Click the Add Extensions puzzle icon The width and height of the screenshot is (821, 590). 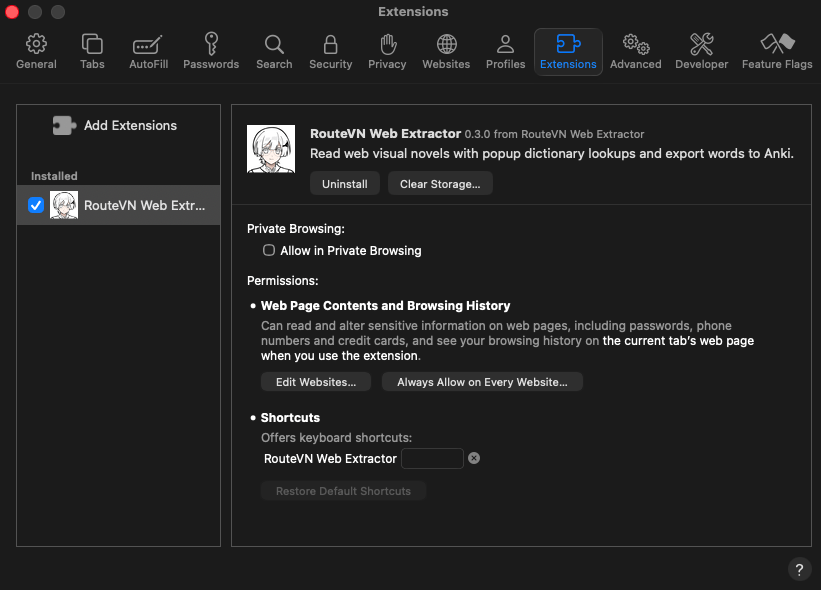tap(64, 126)
